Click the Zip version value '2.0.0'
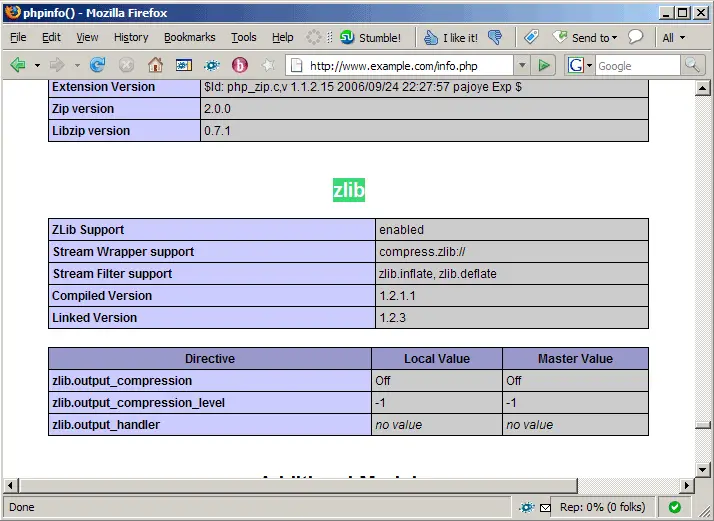Image resolution: width=714 pixels, height=521 pixels. click(x=217, y=109)
